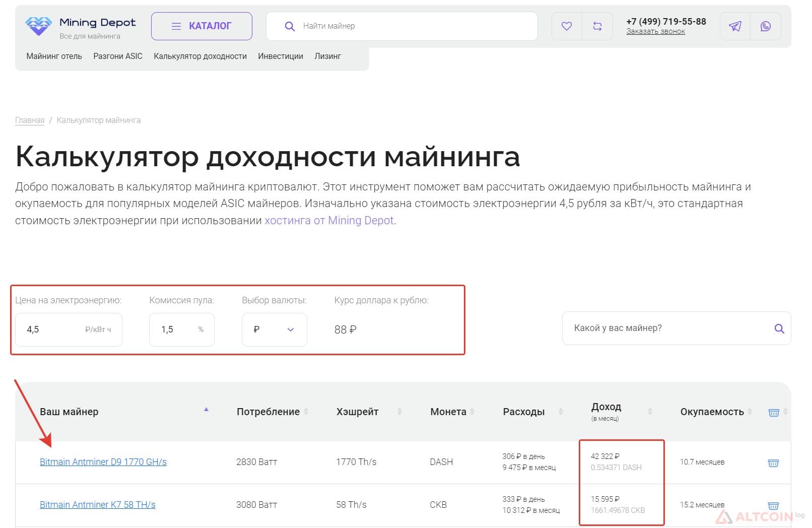Viewport: 812px width, 528px height.
Task: Sort table by 'Расходы' arrows
Action: pyautogui.click(x=561, y=412)
